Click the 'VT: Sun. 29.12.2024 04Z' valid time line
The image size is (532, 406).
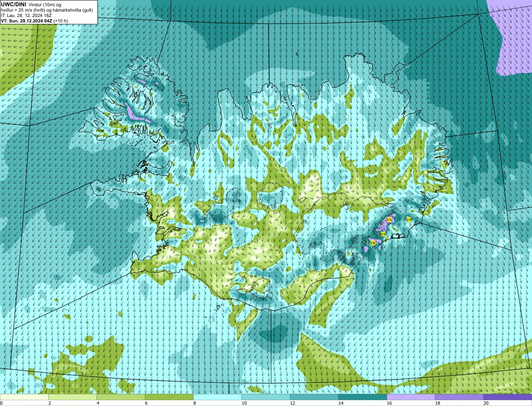pos(34,21)
